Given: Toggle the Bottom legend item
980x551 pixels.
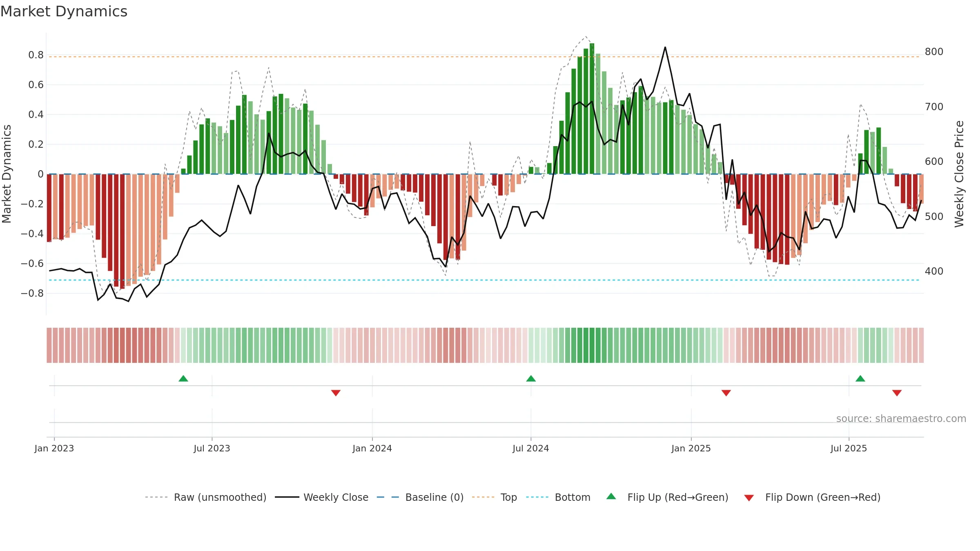Looking at the screenshot, I should coord(558,497).
